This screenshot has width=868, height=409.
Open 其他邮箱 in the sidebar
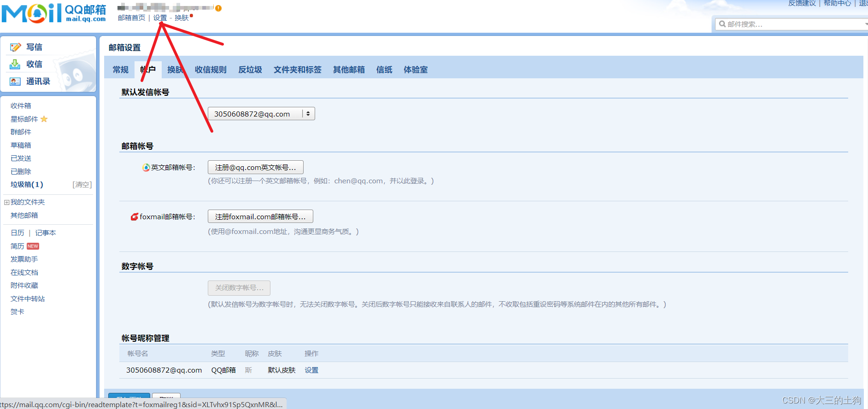(24, 215)
